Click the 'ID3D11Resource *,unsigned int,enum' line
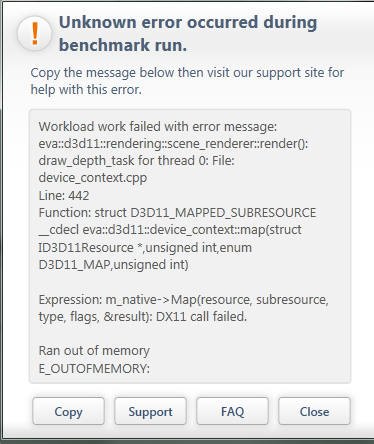The image size is (374, 444). pos(145,248)
